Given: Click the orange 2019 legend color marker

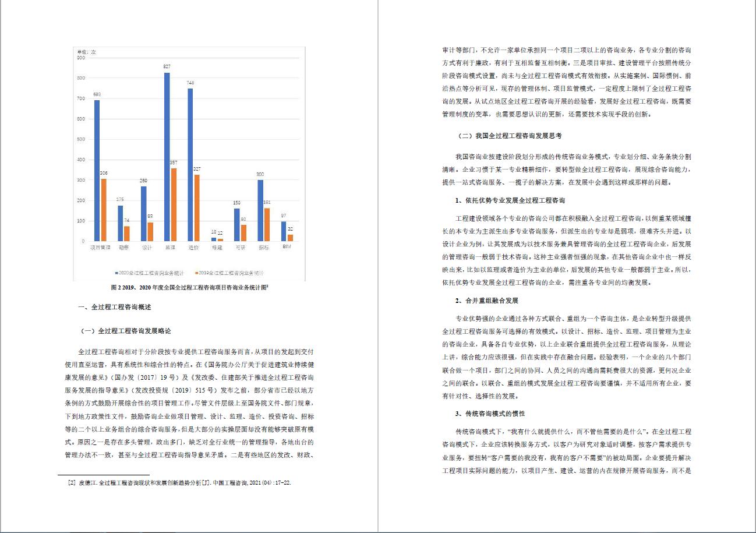Looking at the screenshot, I should [196, 273].
